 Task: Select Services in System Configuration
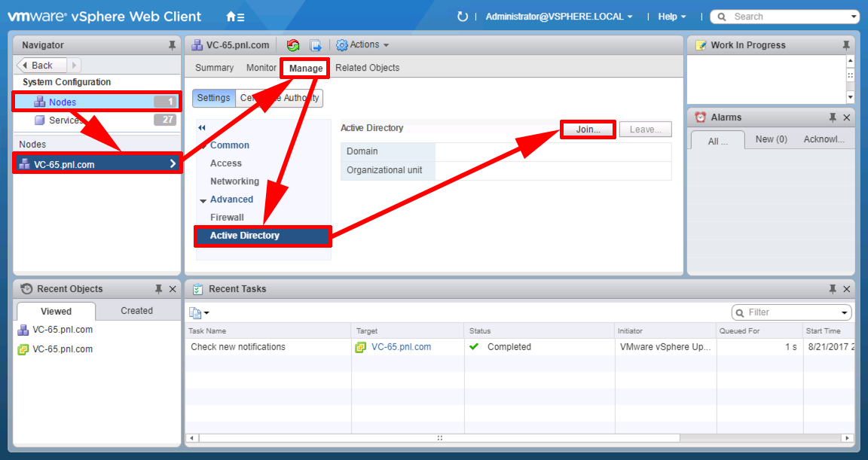(x=96, y=120)
